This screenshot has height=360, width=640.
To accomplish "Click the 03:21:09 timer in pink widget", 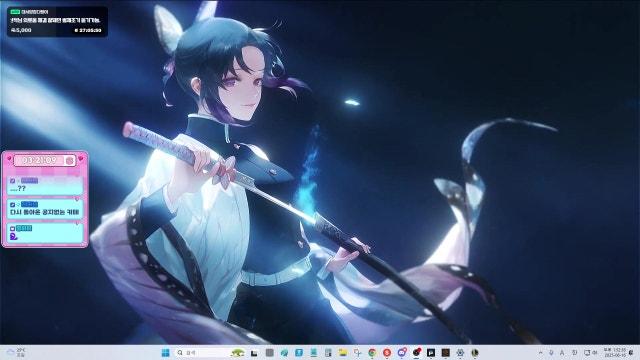I will [39, 160].
